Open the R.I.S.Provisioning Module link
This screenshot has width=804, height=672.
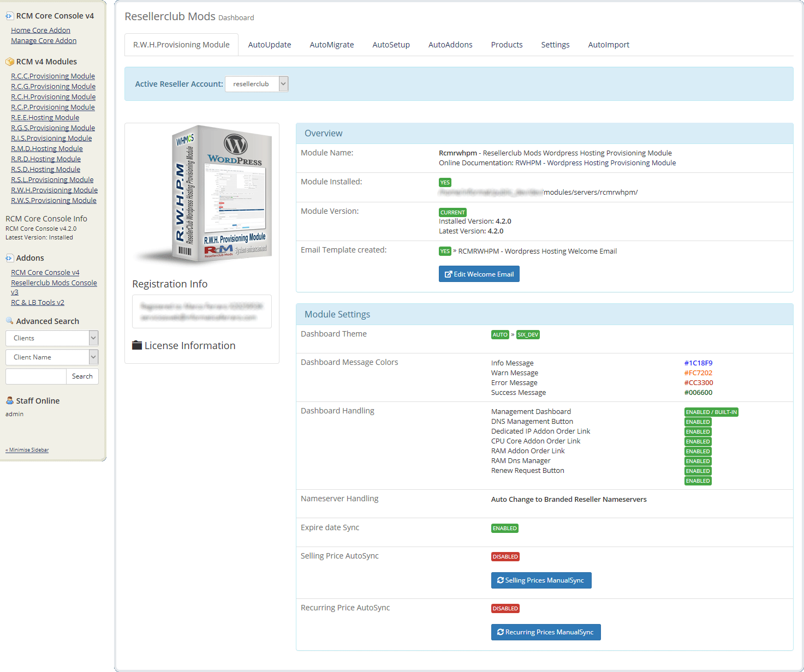[x=51, y=139]
